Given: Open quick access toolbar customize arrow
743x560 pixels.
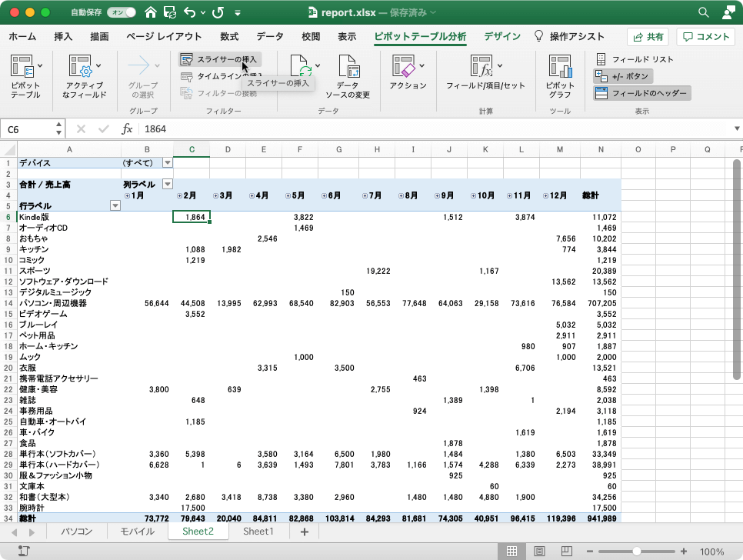Looking at the screenshot, I should click(238, 13).
